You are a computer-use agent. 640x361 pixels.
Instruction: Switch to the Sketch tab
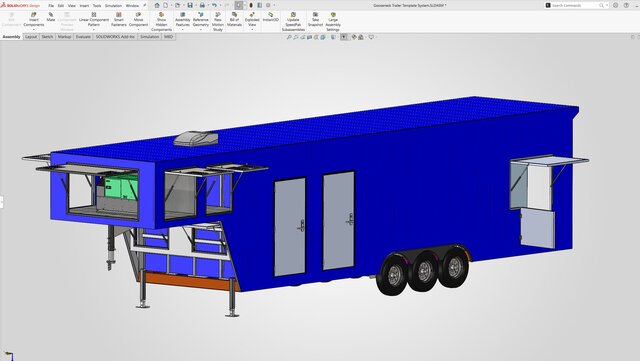click(47, 37)
